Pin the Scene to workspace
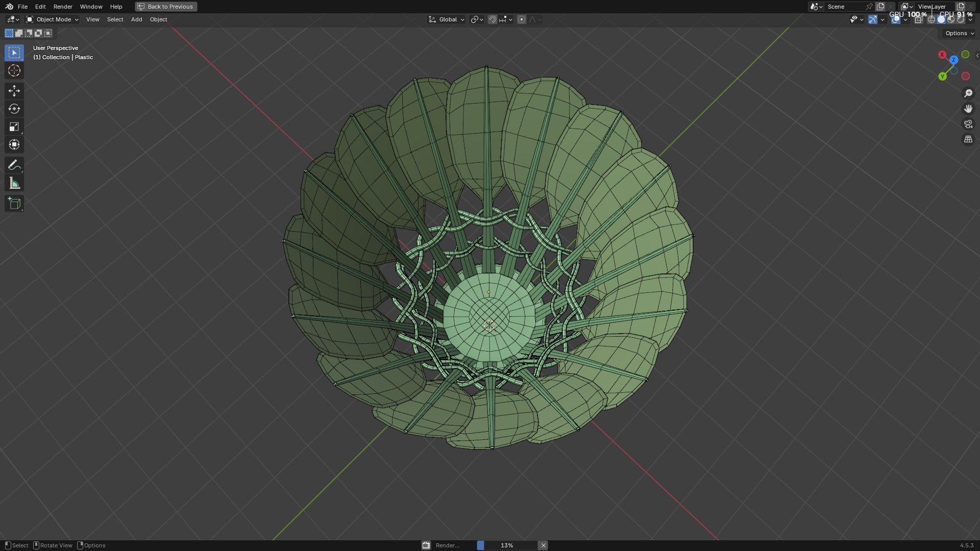This screenshot has height=551, width=980. [x=869, y=7]
